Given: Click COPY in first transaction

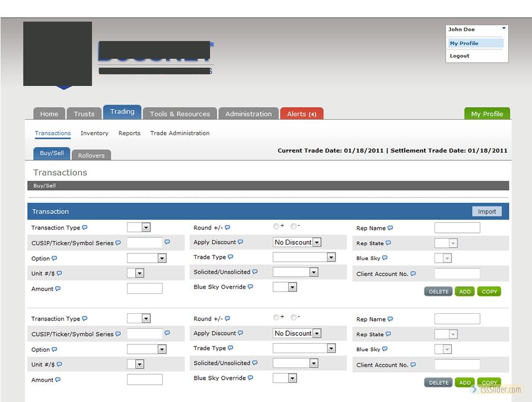Looking at the screenshot, I should coord(489,291).
